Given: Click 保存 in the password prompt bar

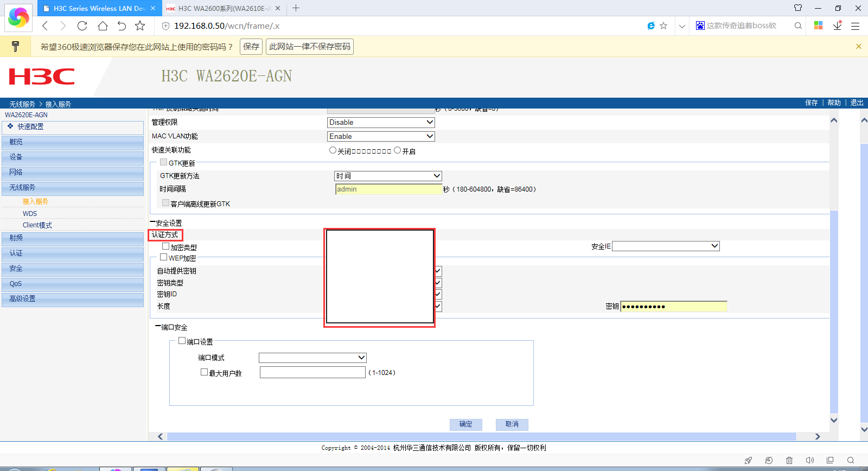Looking at the screenshot, I should (251, 47).
